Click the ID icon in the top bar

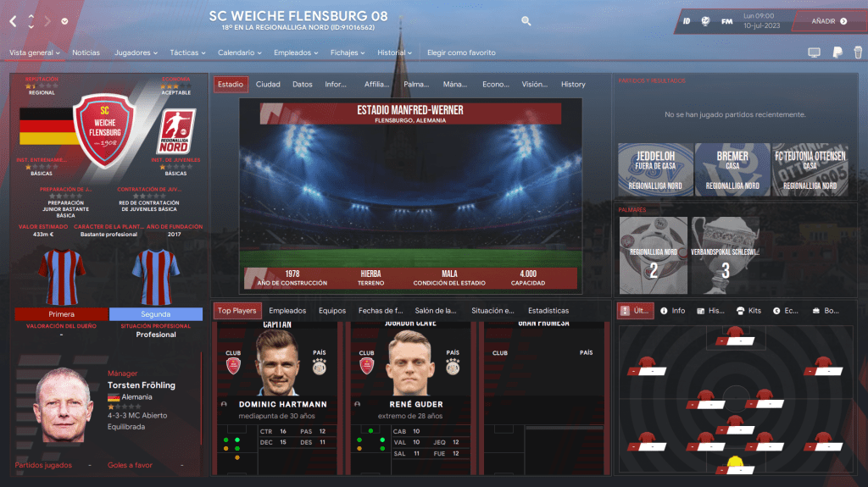pos(687,21)
